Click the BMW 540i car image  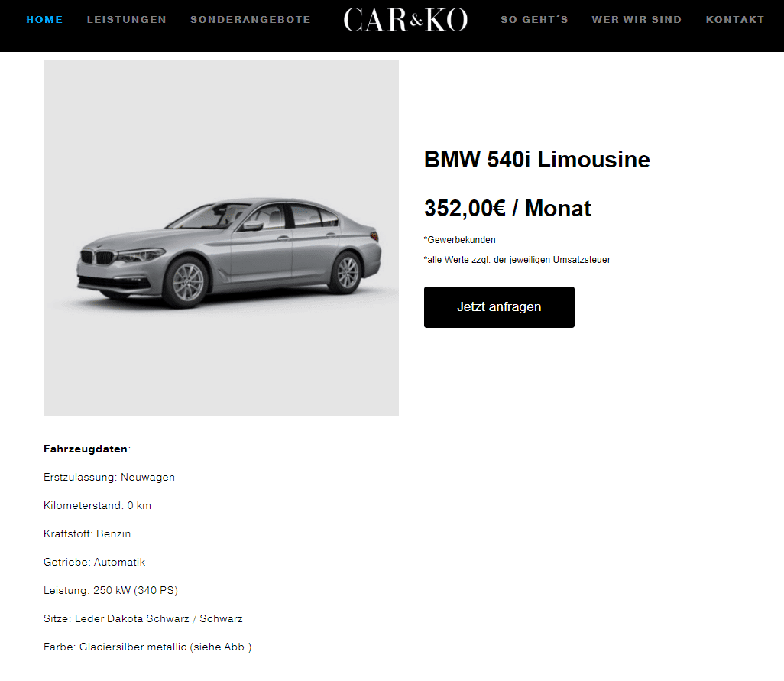point(221,238)
